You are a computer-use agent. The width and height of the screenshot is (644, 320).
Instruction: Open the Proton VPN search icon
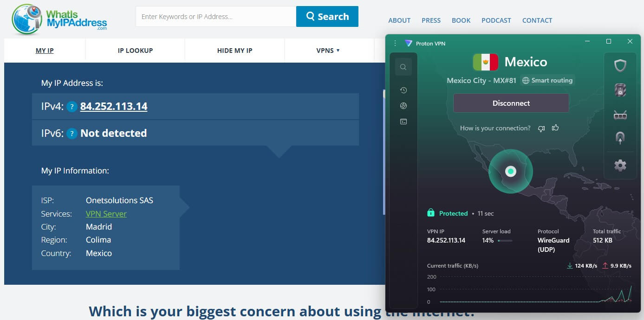coord(403,67)
